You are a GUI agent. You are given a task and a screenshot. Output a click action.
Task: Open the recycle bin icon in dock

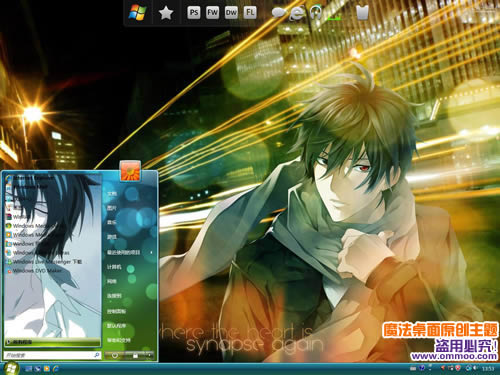362,13
